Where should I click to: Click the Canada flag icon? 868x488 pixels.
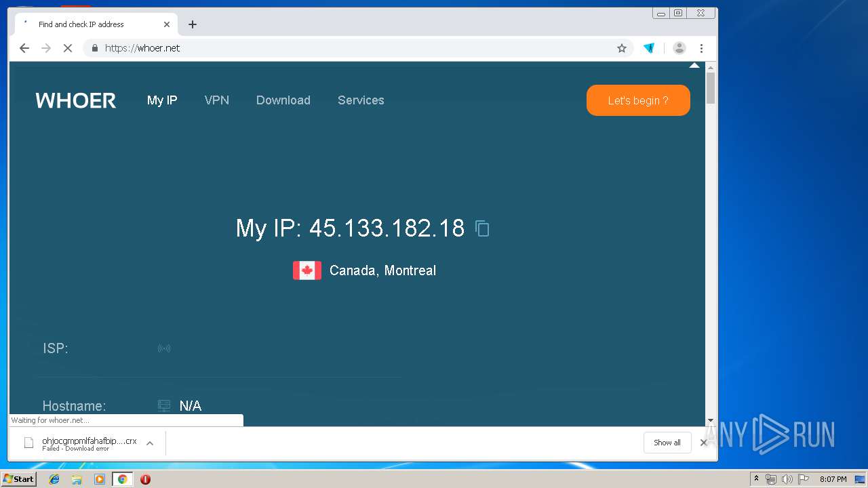coord(307,270)
